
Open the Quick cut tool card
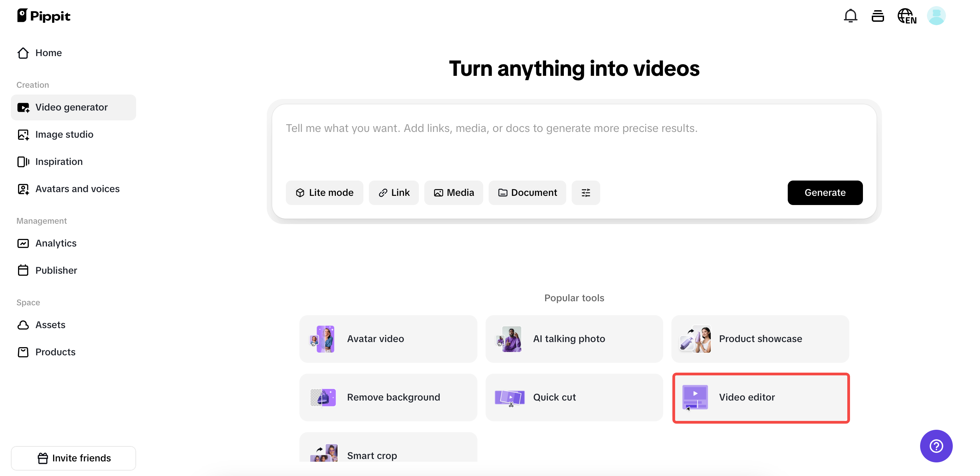tap(574, 398)
